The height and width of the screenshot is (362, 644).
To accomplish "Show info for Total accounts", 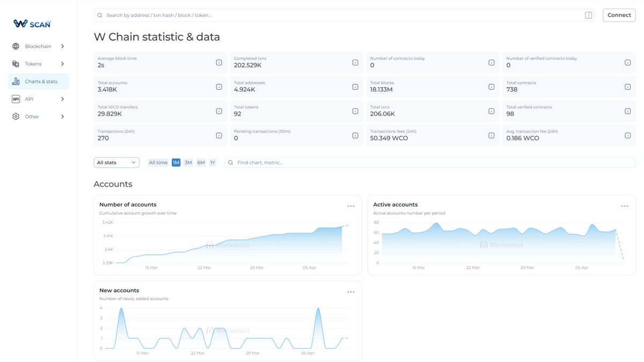I will [219, 86].
